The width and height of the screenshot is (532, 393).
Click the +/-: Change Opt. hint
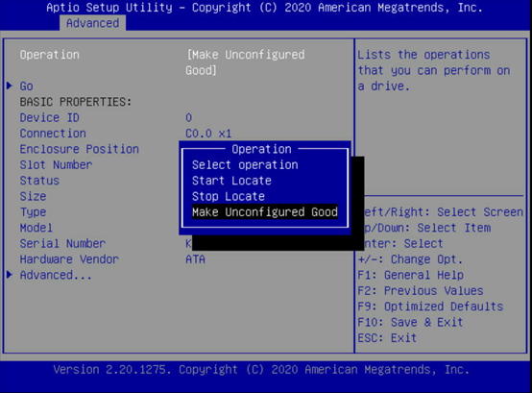click(x=411, y=259)
